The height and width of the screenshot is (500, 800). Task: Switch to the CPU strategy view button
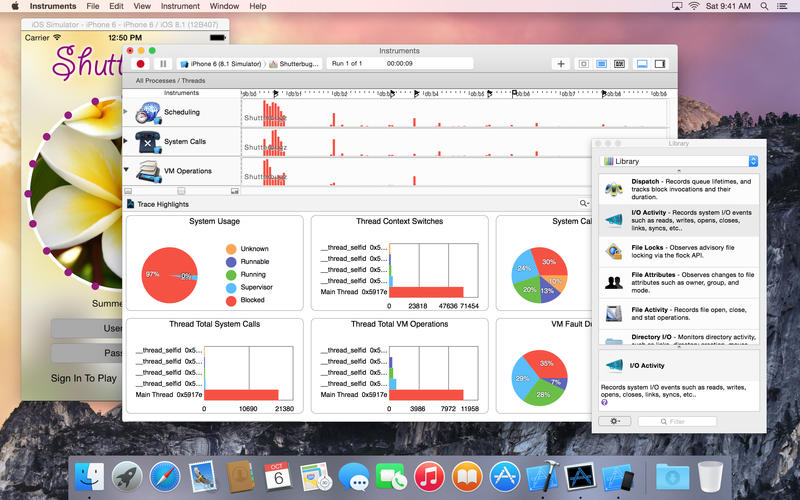(584, 63)
